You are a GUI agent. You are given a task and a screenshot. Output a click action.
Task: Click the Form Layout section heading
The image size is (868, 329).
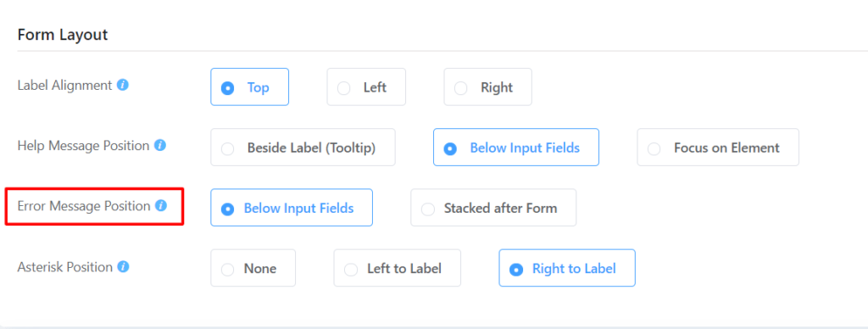click(x=63, y=35)
